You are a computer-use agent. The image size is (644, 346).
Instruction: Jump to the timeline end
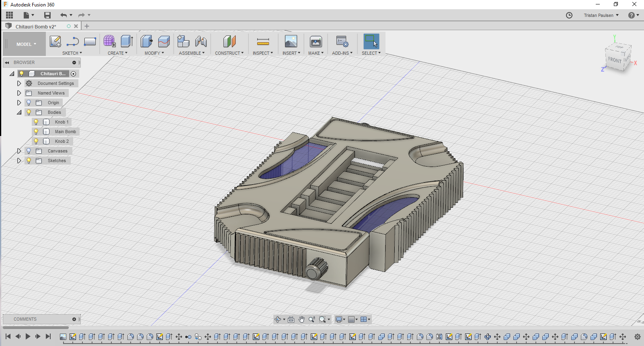click(x=48, y=336)
